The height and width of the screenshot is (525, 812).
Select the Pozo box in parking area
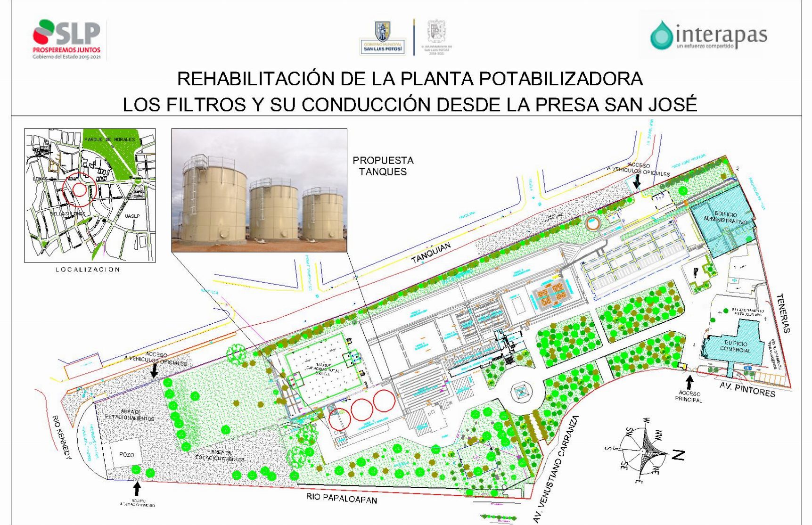click(x=126, y=454)
